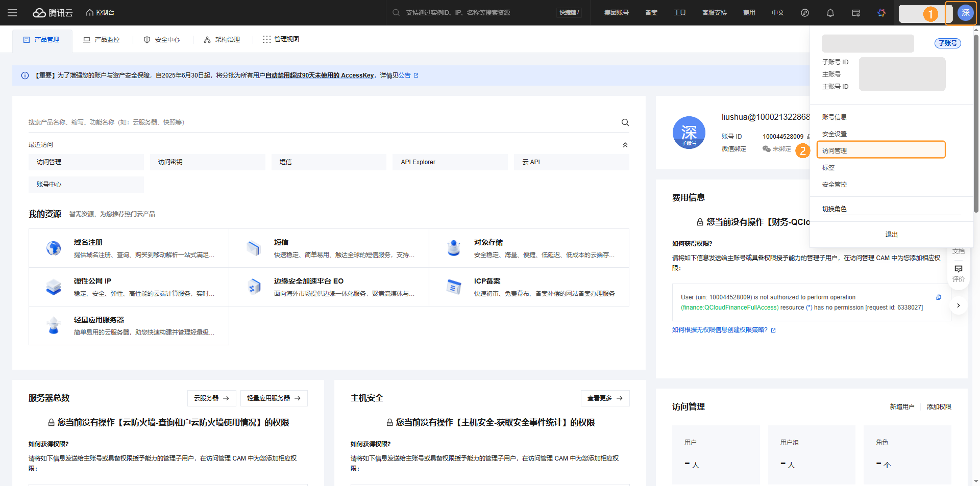The height and width of the screenshot is (486, 980).
Task: Click the product search input field
Action: click(320, 122)
